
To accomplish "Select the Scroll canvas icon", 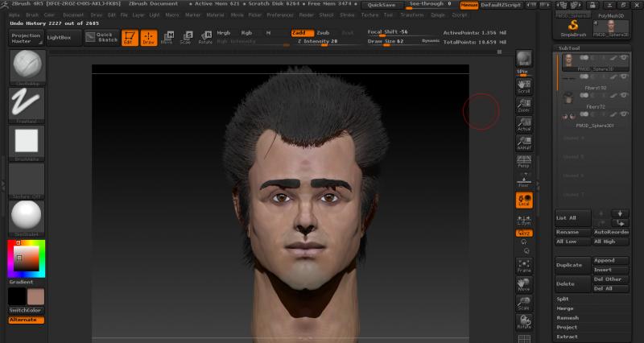I will (524, 85).
